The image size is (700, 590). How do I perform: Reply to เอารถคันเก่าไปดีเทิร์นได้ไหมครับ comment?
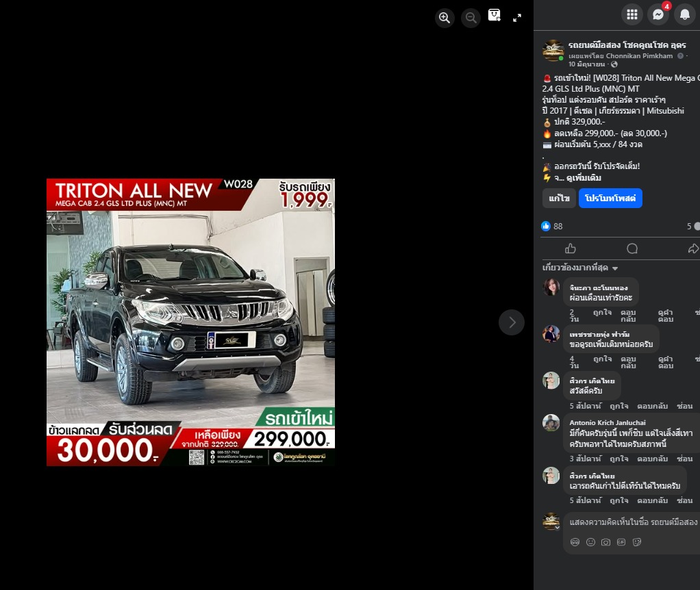652,500
